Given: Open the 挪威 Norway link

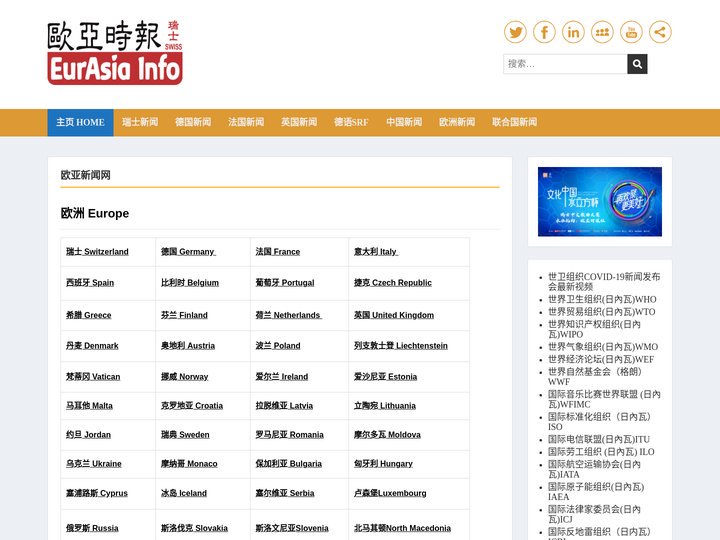Looking at the screenshot, I should (185, 377).
